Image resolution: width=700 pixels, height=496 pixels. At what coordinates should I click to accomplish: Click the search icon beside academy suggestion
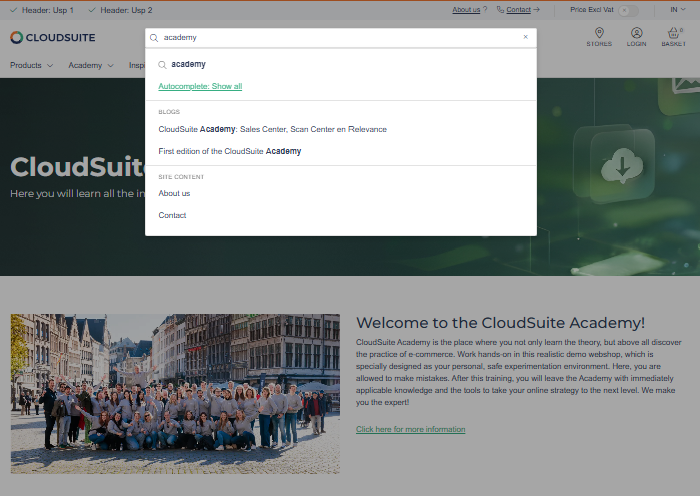pyautogui.click(x=162, y=65)
